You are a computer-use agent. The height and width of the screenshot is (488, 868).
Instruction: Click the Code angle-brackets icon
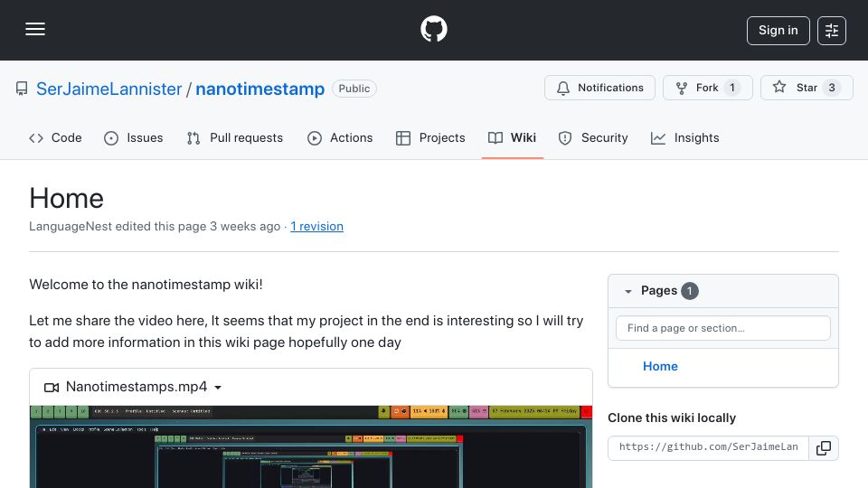pyautogui.click(x=36, y=137)
